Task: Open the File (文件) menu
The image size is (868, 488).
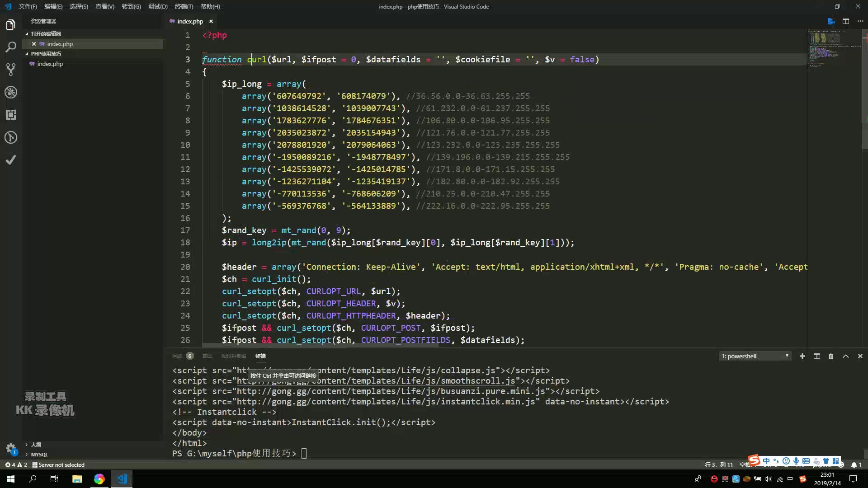Action: 28,6
